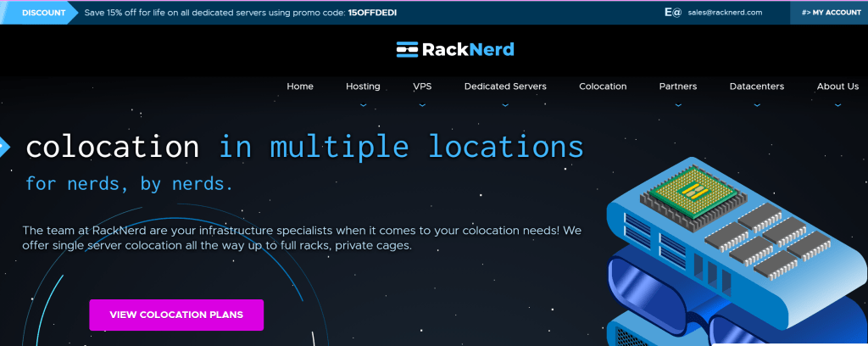Click promo code 15OFFDEDI text
This screenshot has width=868, height=346.
click(x=372, y=12)
